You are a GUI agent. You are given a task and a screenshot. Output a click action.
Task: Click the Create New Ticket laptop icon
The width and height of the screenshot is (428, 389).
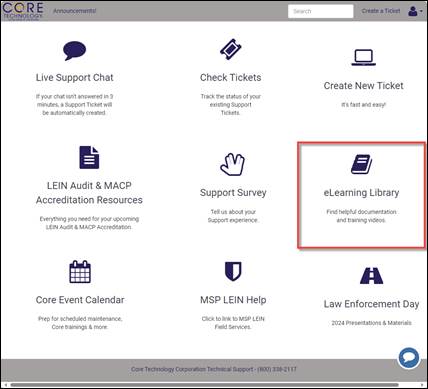click(364, 58)
